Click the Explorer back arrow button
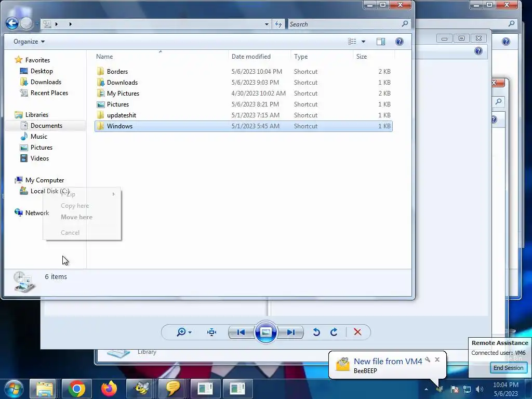Viewport: 532px width, 399px height. click(12, 23)
